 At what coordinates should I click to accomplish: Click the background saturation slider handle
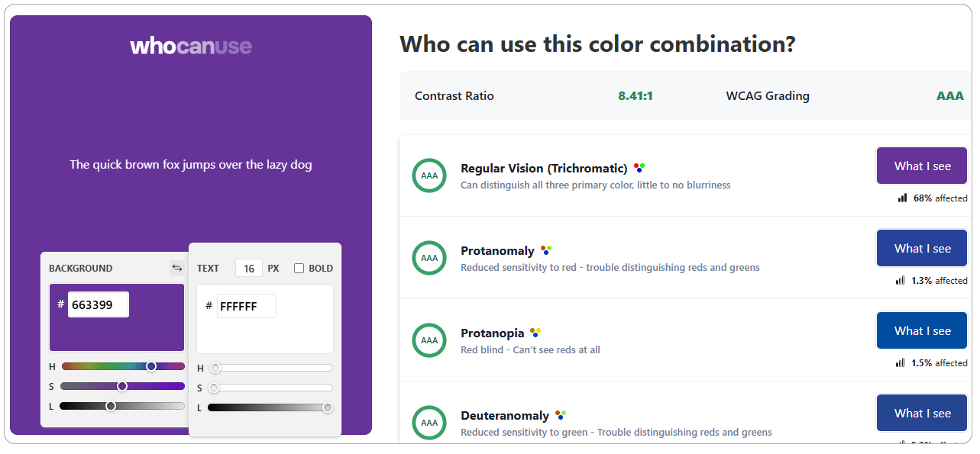point(122,386)
